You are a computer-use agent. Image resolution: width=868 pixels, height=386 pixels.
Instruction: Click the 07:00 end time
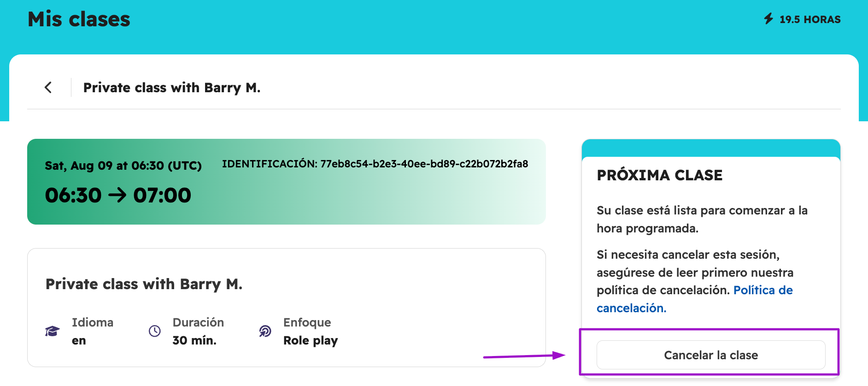coord(162,195)
